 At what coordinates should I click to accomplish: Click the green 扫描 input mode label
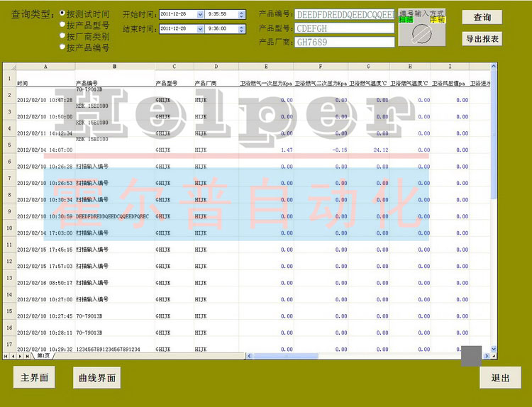point(406,20)
